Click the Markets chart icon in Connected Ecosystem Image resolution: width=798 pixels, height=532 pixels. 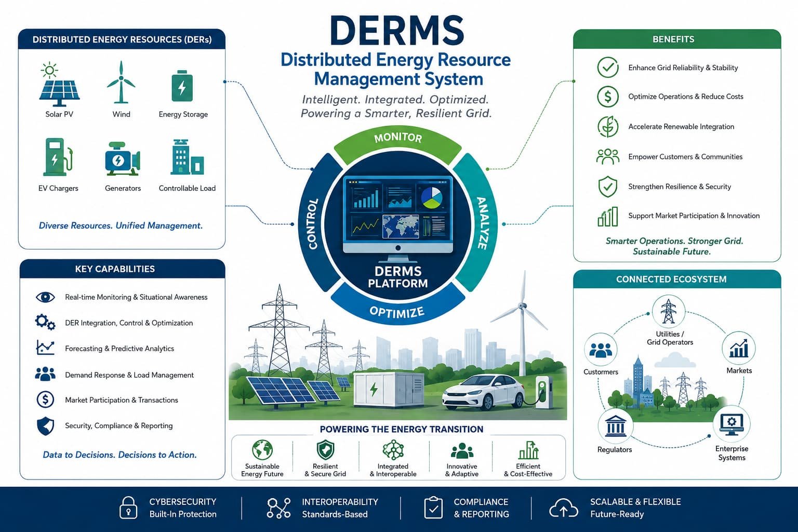click(739, 349)
